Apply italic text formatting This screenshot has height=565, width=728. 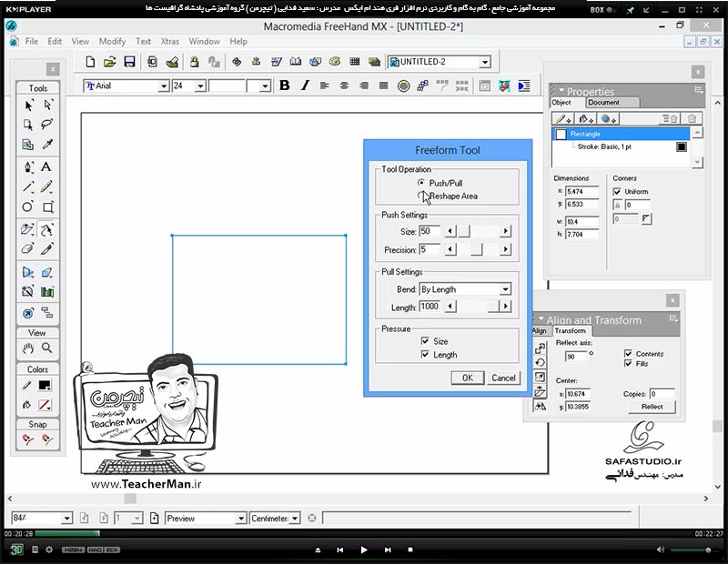pyautogui.click(x=305, y=86)
